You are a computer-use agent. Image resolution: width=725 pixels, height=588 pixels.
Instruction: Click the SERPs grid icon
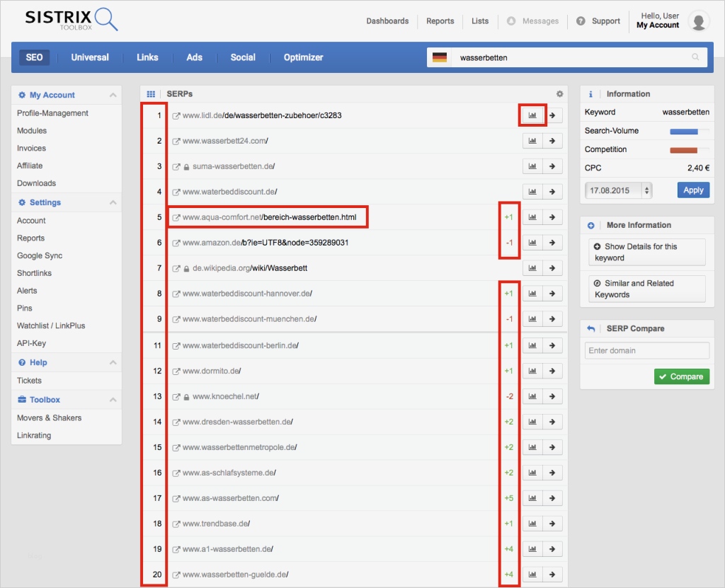coord(151,94)
